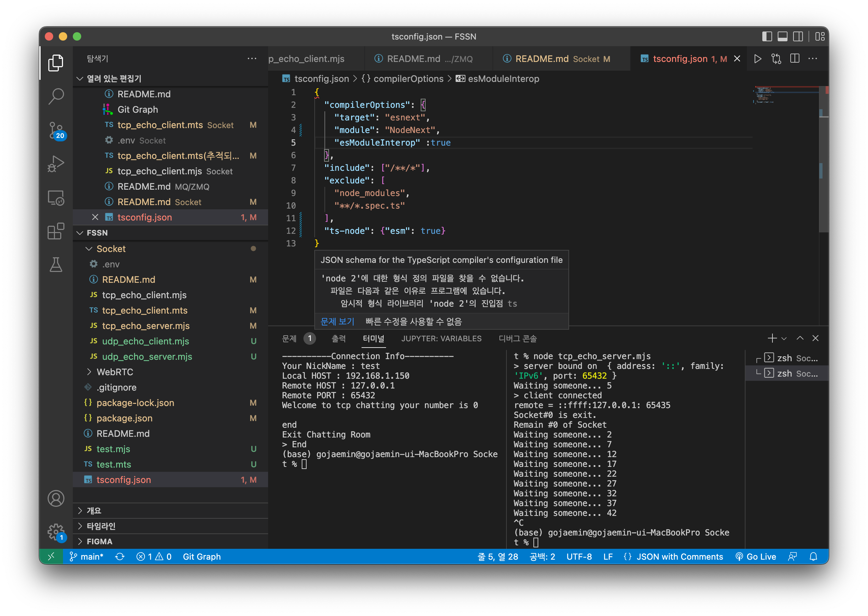Image resolution: width=868 pixels, height=616 pixels.
Task: Change LF end of line sequence
Action: click(608, 556)
